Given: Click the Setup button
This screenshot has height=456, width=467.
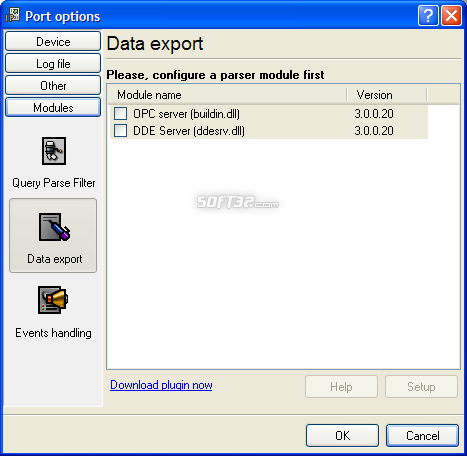Looking at the screenshot, I should click(x=421, y=387).
